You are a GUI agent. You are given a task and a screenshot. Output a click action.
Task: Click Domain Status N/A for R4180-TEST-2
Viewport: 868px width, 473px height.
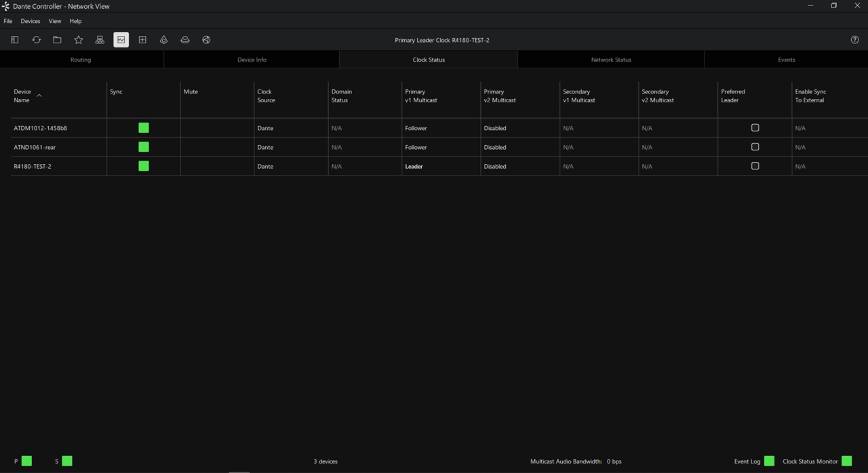pyautogui.click(x=336, y=166)
